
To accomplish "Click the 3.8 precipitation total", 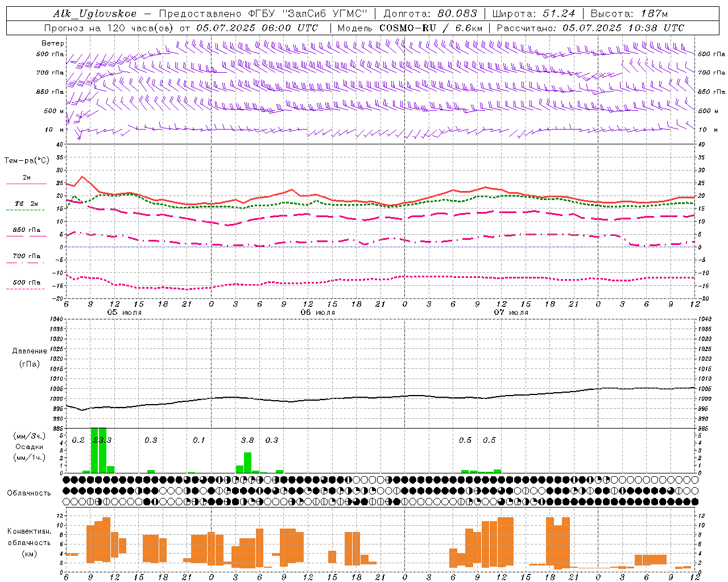I will pos(247,440).
